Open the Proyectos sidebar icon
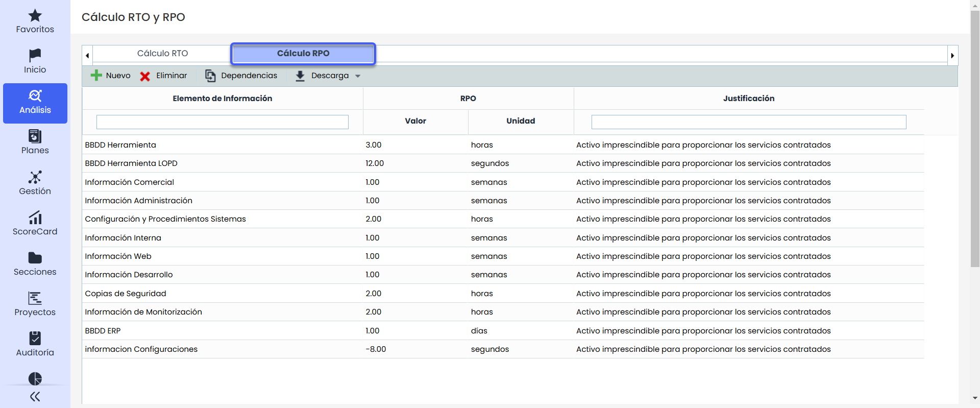Image resolution: width=980 pixels, height=408 pixels. click(x=35, y=298)
